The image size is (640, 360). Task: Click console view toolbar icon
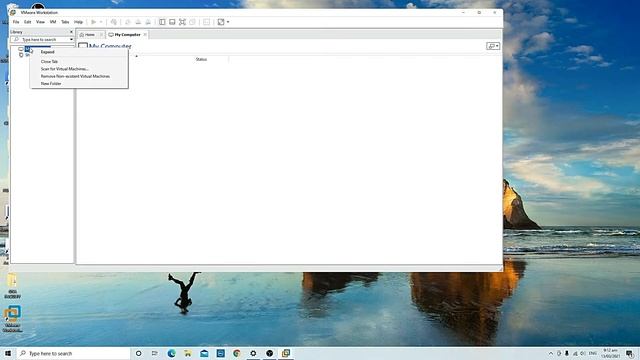click(206, 22)
